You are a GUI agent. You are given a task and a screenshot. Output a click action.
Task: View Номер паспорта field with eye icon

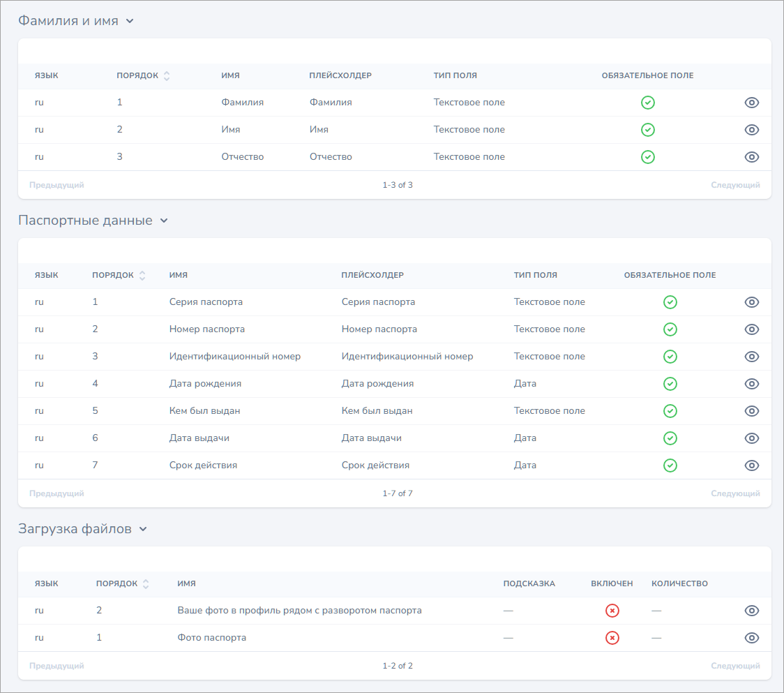click(751, 329)
